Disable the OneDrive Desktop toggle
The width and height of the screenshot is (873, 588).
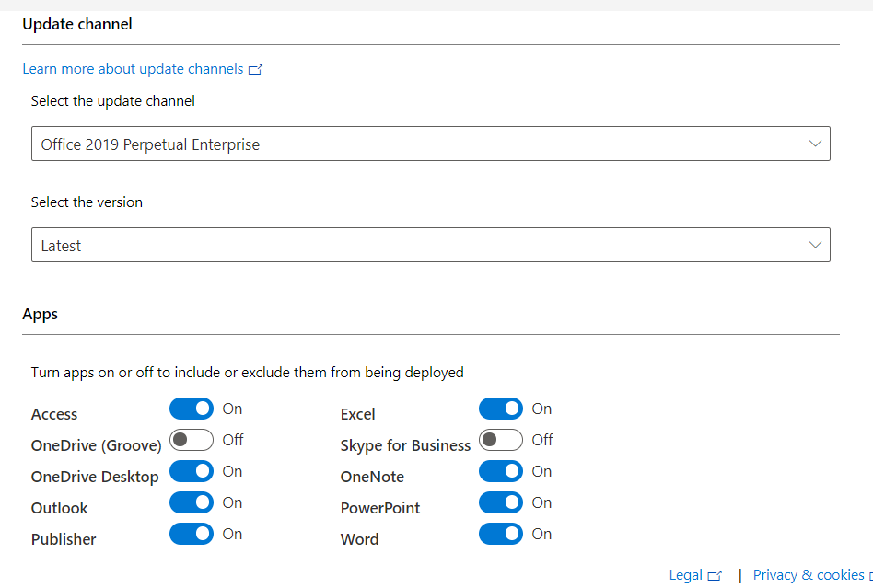[192, 471]
